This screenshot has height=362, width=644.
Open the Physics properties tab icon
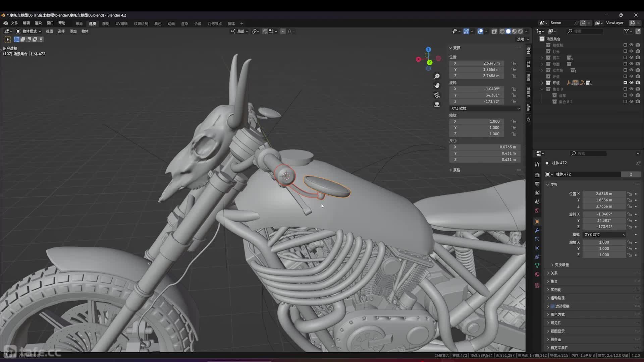(537, 248)
